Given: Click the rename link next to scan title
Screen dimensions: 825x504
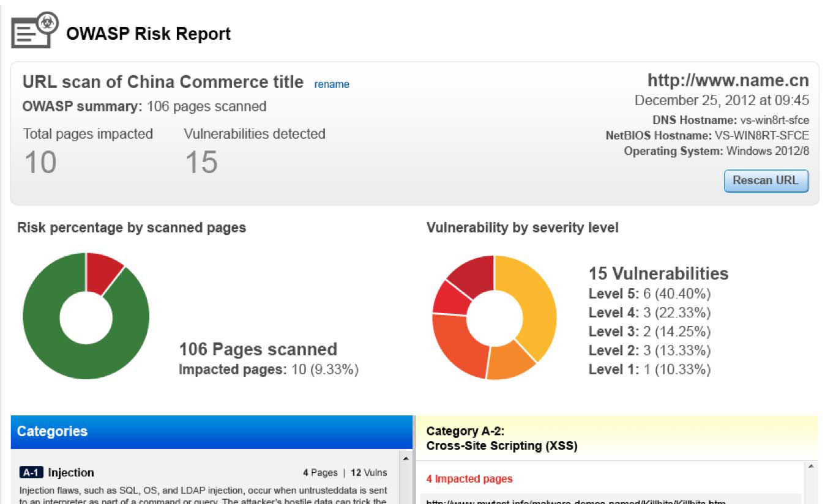Looking at the screenshot, I should coord(331,84).
